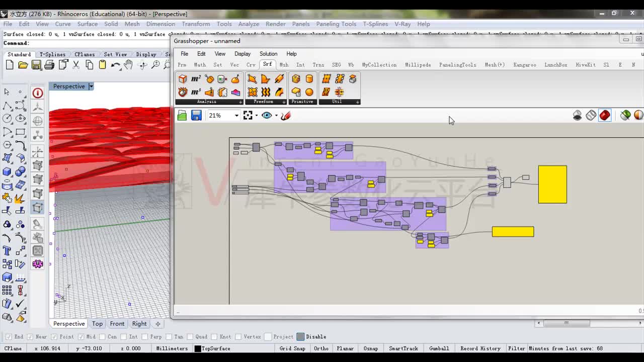
Task: Switch to the Top viewport tab
Action: [x=97, y=324]
